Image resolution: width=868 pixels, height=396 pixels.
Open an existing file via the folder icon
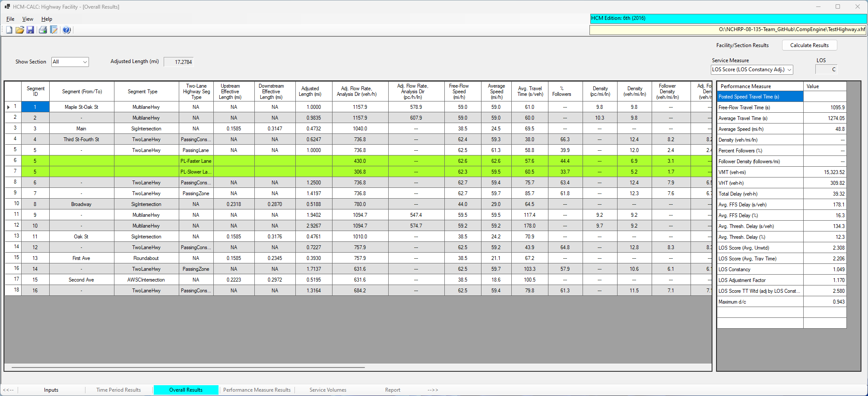(20, 29)
